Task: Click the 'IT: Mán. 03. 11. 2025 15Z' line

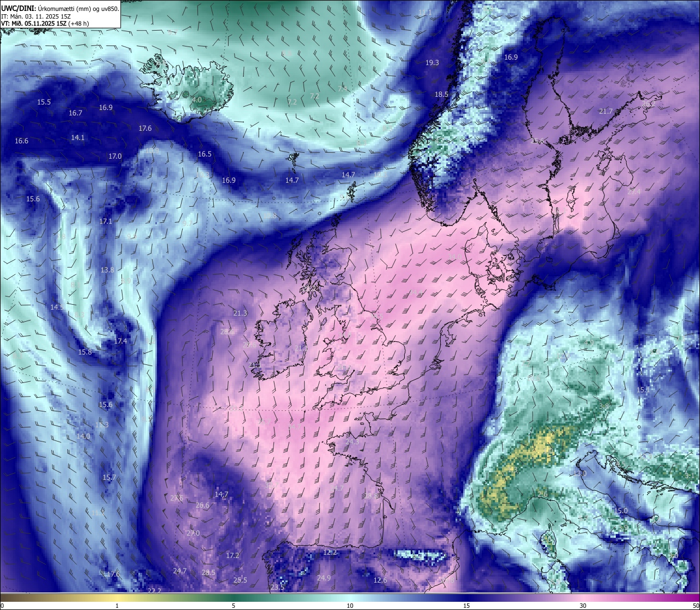Action: (x=36, y=16)
